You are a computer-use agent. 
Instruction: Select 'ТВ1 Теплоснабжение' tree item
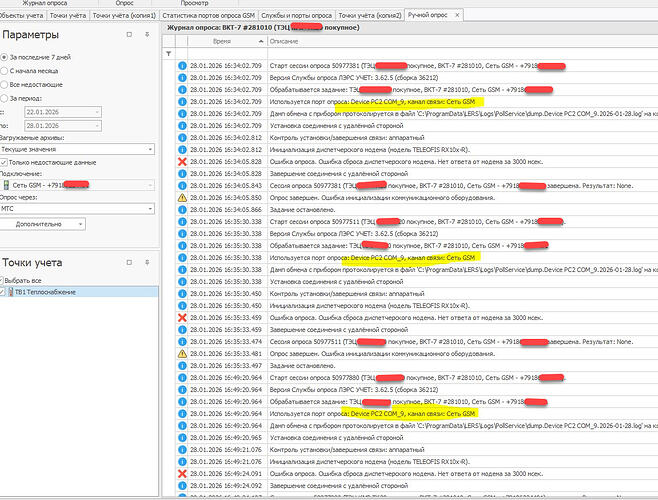click(56, 292)
